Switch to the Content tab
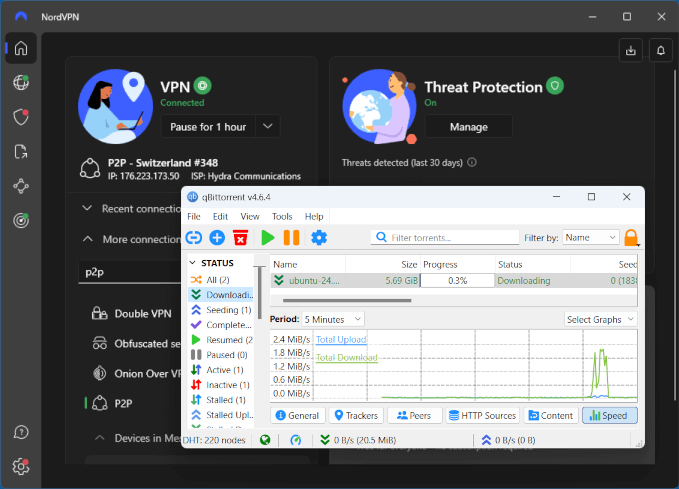Image resolution: width=679 pixels, height=489 pixels. (551, 415)
